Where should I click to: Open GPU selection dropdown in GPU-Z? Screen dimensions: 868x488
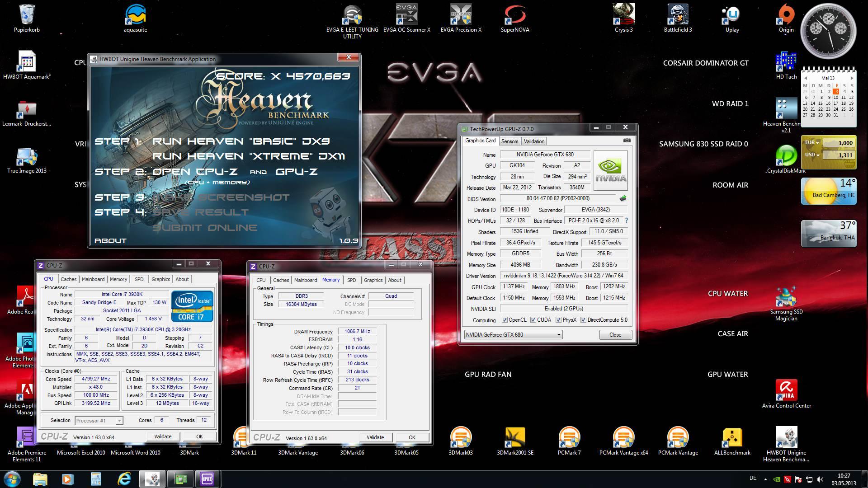(x=513, y=335)
